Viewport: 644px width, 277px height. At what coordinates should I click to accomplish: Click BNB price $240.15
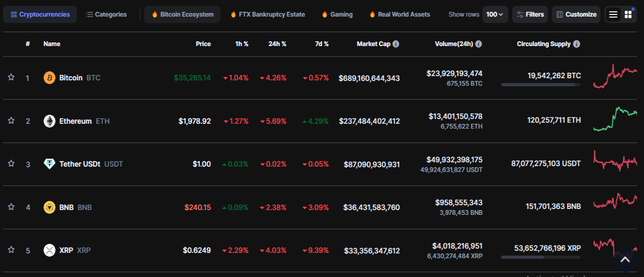pos(197,207)
